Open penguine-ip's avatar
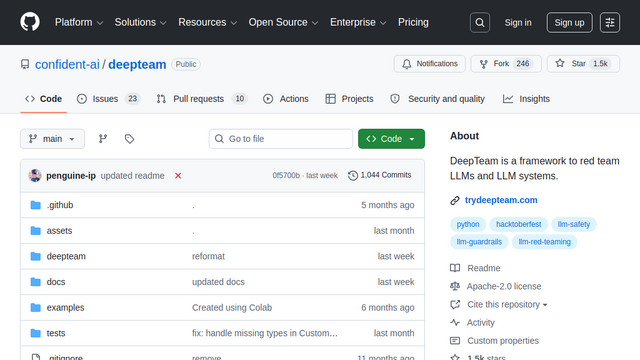The width and height of the screenshot is (640, 360). point(35,176)
